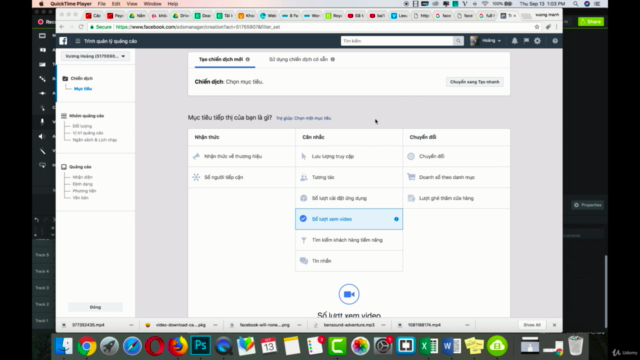This screenshot has width=640, height=360.
Task: Click the search magnifier button
Action: [458, 41]
